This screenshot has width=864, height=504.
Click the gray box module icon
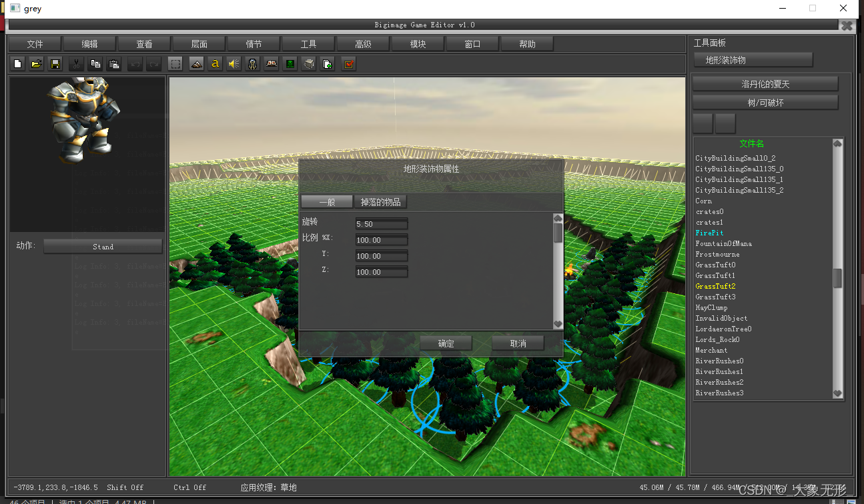coord(309,64)
